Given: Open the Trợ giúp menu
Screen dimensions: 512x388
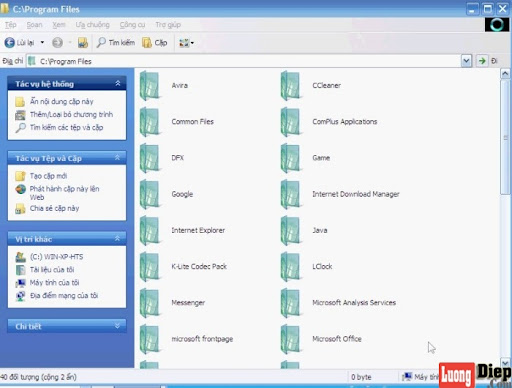Looking at the screenshot, I should (168, 25).
